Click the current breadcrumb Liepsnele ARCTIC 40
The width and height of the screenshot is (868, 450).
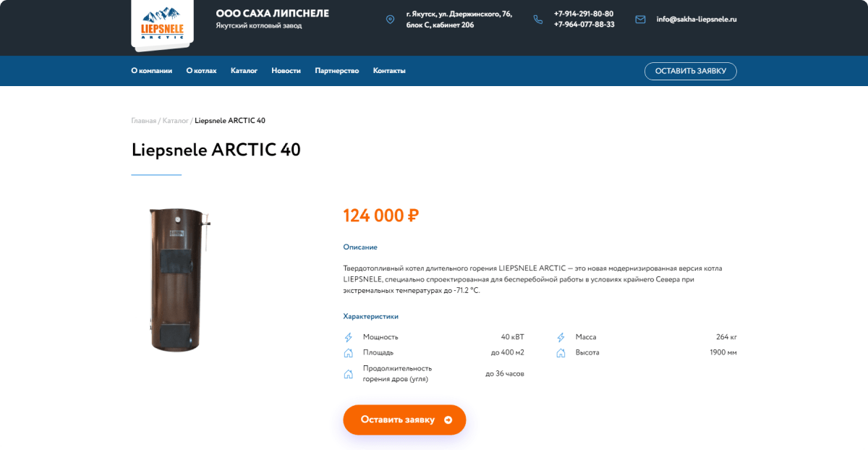pos(230,121)
